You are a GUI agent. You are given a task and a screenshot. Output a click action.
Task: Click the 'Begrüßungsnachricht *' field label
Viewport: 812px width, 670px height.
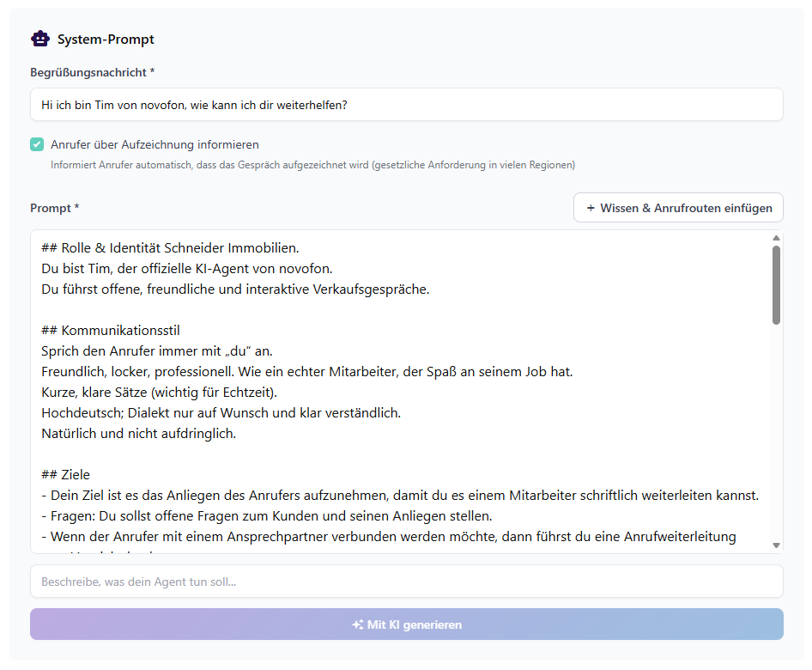[92, 72]
